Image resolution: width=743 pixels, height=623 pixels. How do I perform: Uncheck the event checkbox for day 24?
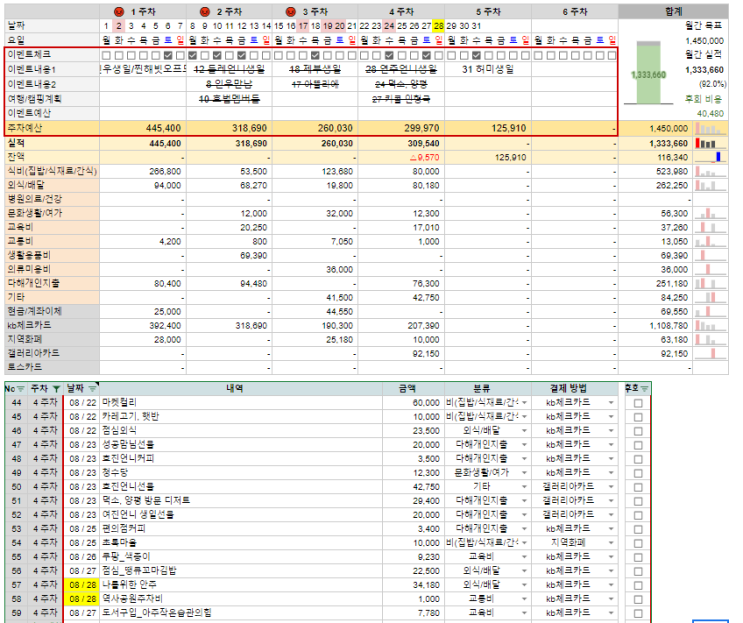(389, 55)
